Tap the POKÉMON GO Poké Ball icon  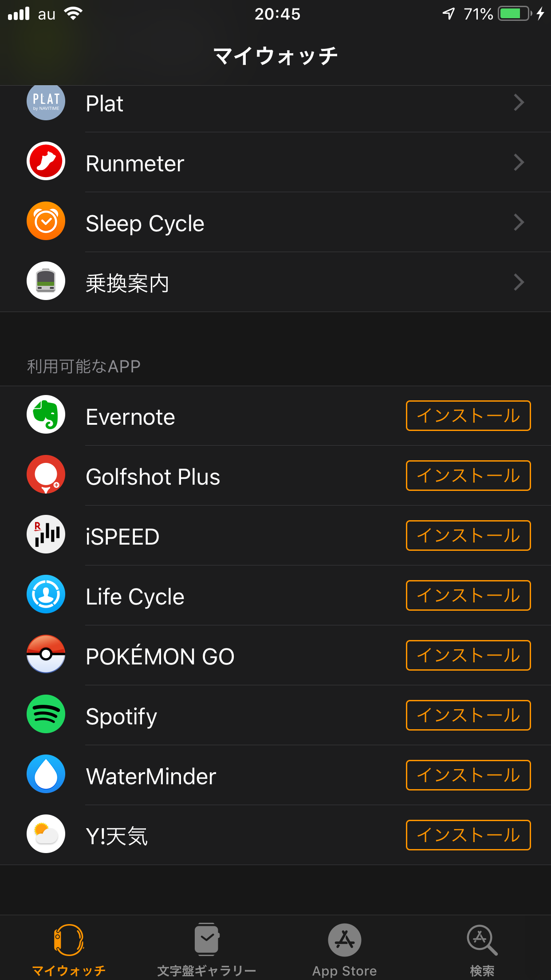pos(46,654)
